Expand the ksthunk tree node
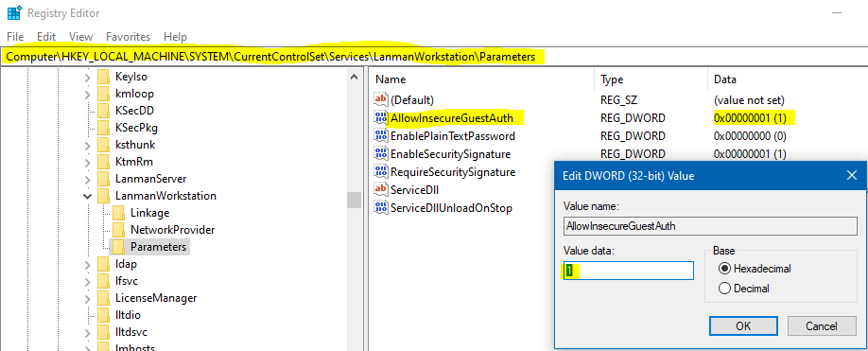The width and height of the screenshot is (868, 351). 88,146
